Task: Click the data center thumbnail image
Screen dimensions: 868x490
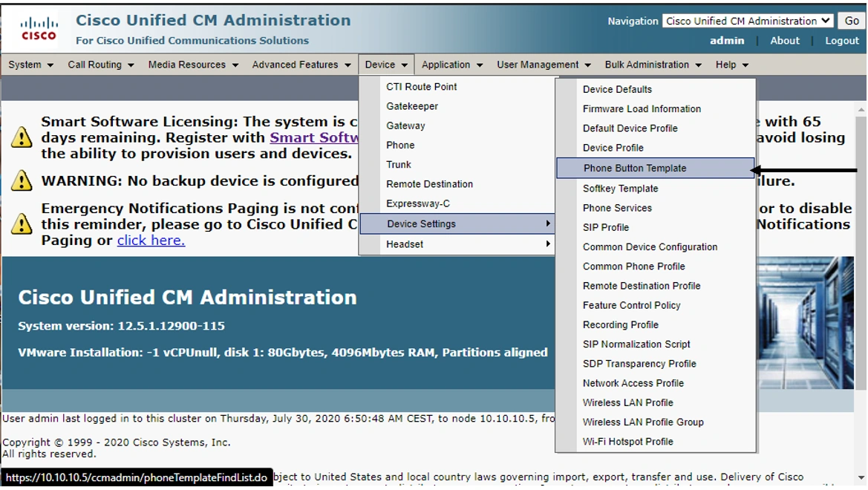Action: (x=806, y=322)
